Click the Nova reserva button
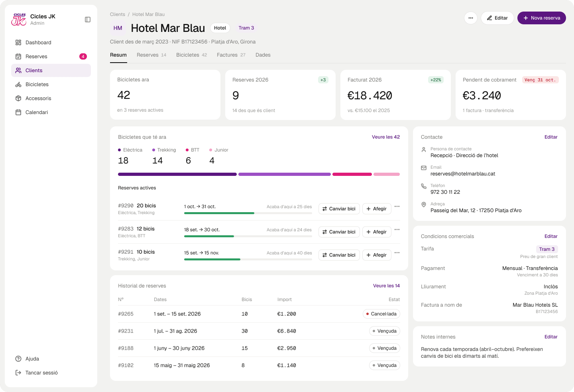Viewport: 574px width, 392px height. pos(542,18)
